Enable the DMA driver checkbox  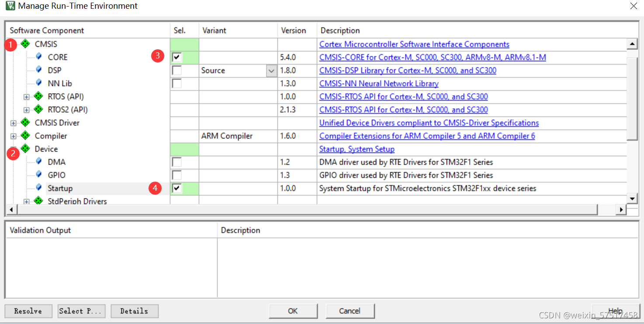coord(177,162)
